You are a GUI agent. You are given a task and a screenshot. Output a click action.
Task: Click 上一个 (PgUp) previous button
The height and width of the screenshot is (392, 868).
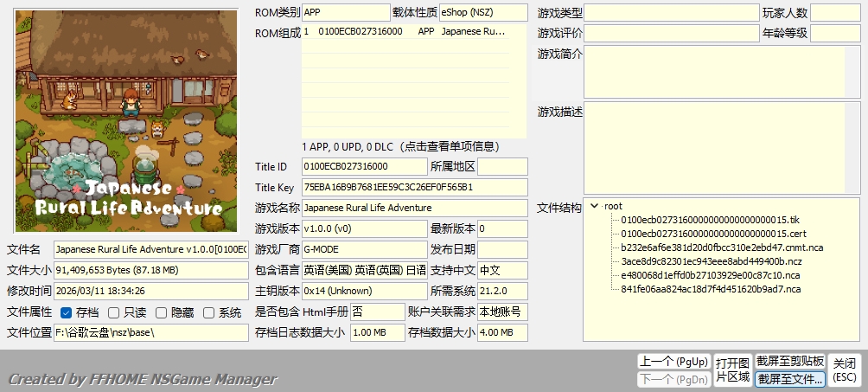(673, 361)
